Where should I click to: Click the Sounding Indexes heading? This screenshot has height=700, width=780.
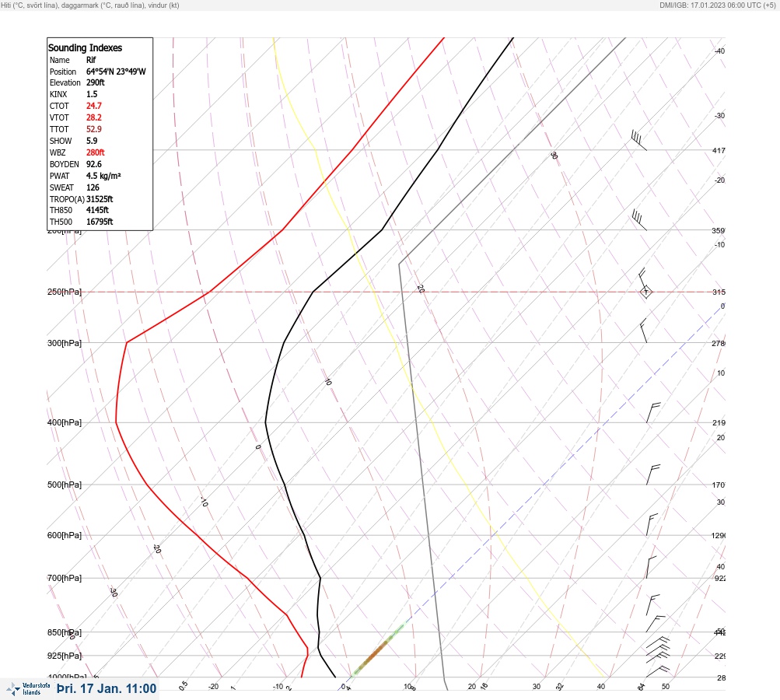(x=85, y=47)
